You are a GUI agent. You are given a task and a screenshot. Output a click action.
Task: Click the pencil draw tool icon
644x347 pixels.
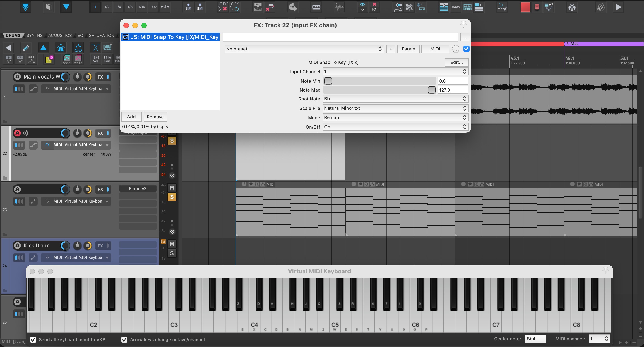click(26, 48)
